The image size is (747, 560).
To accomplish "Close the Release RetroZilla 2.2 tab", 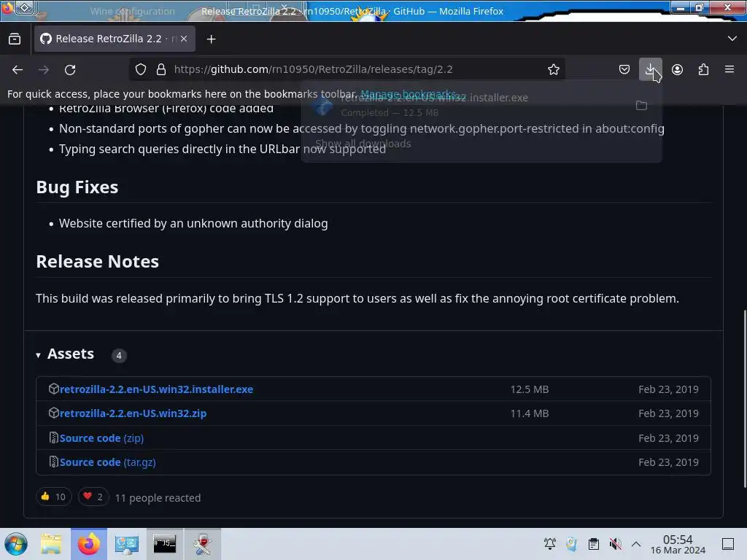I will (184, 39).
